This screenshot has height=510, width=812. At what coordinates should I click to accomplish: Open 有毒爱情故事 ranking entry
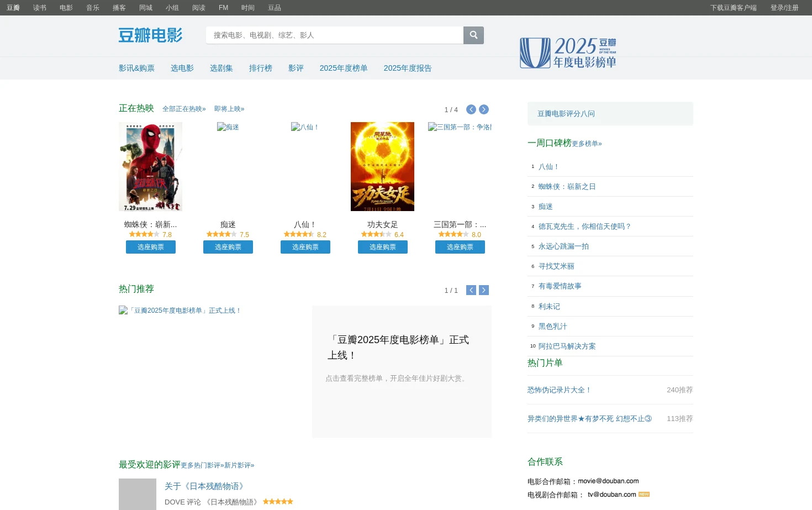tap(560, 286)
